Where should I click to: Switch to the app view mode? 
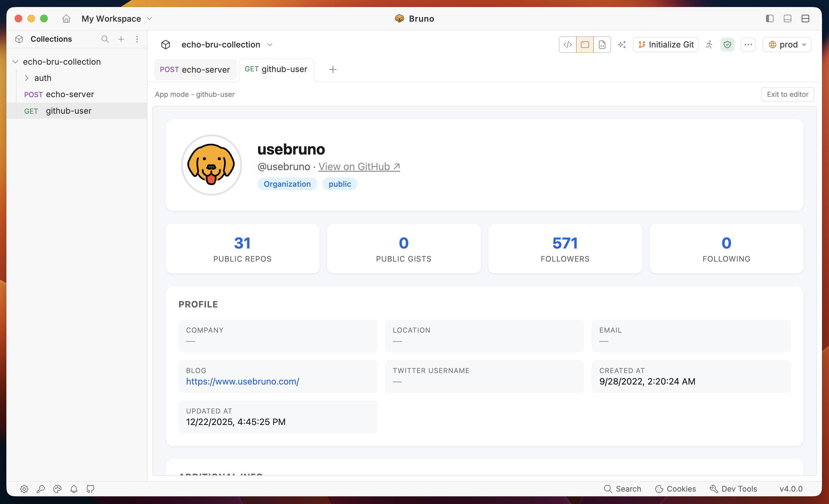click(585, 44)
